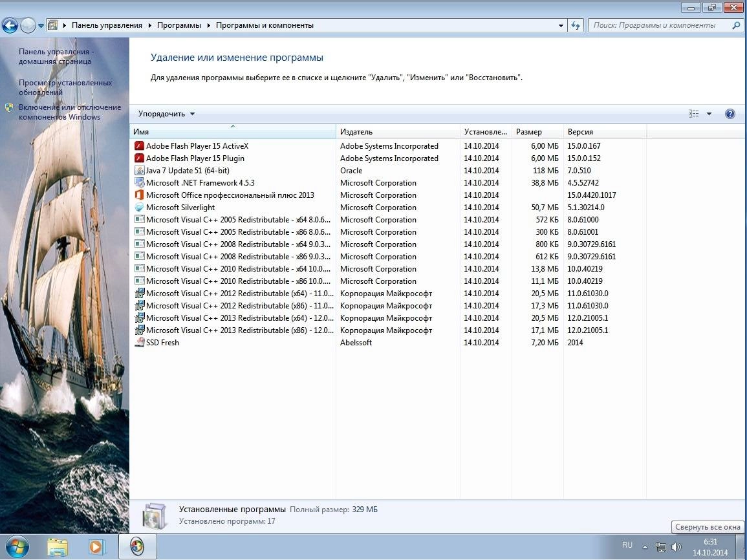This screenshot has width=747, height=560.
Task: Expand the view options dropdown arrow
Action: 709,114
